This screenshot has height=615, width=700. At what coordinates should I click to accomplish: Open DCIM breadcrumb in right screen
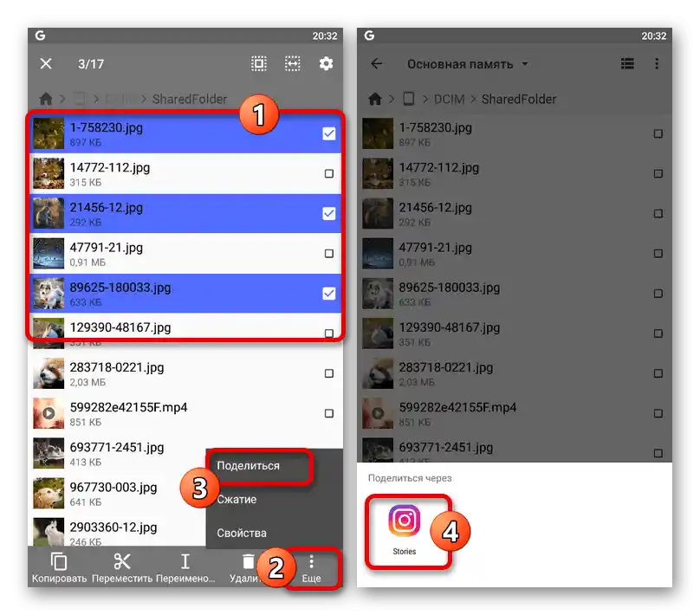click(449, 99)
